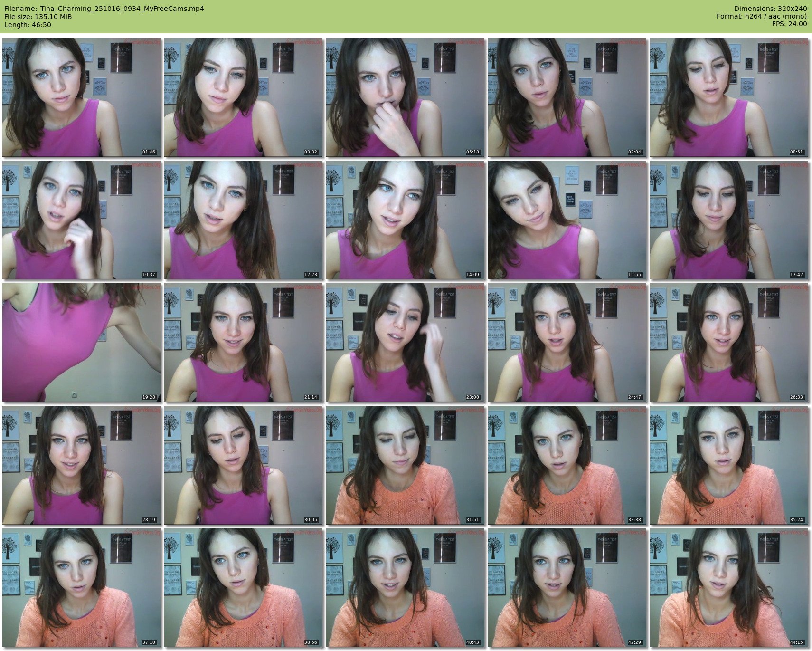Click the "Length: 46:50" text
The width and height of the screenshot is (812, 651).
28,25
